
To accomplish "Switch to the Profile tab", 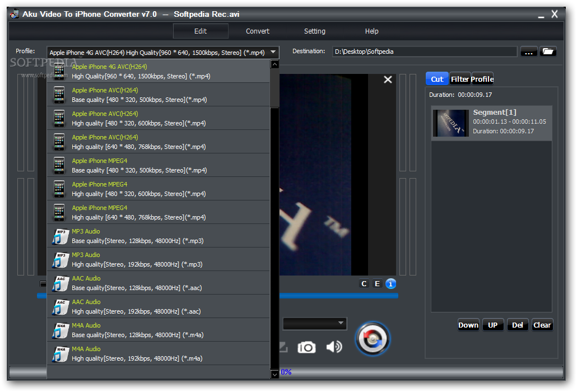I will (x=482, y=79).
